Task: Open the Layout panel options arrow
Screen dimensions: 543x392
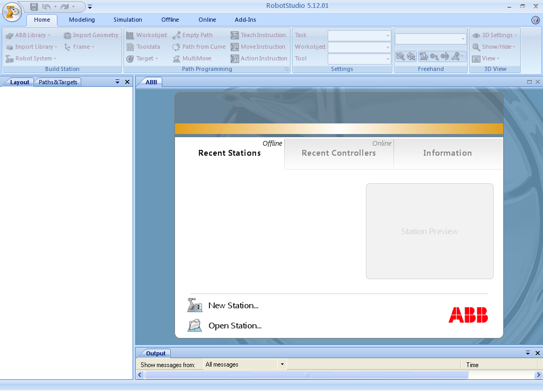Action: (x=117, y=82)
